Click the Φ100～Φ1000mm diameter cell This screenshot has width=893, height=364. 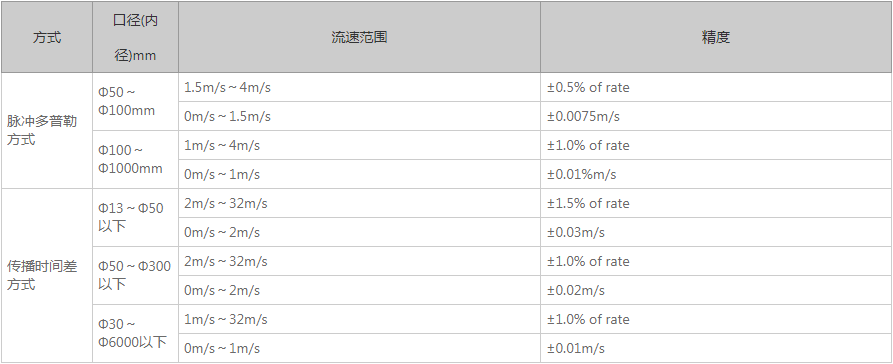coord(136,159)
